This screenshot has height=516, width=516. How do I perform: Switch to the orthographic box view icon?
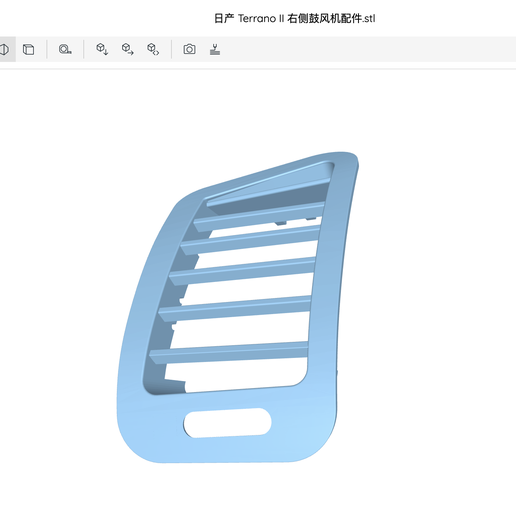(28, 49)
